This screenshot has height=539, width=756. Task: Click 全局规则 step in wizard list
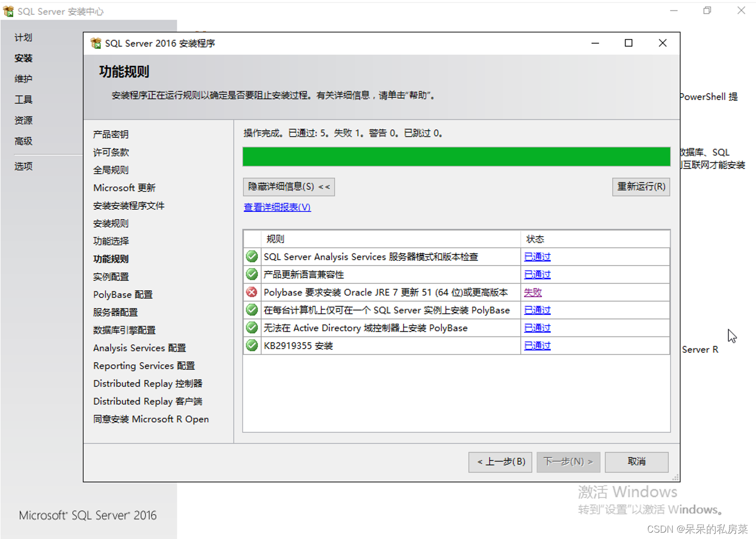coord(110,170)
